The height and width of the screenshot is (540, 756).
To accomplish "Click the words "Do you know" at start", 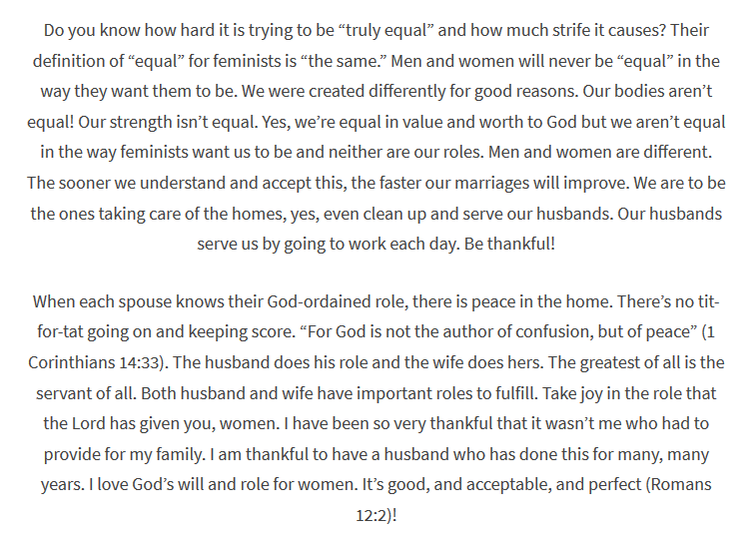I will (x=70, y=30).
